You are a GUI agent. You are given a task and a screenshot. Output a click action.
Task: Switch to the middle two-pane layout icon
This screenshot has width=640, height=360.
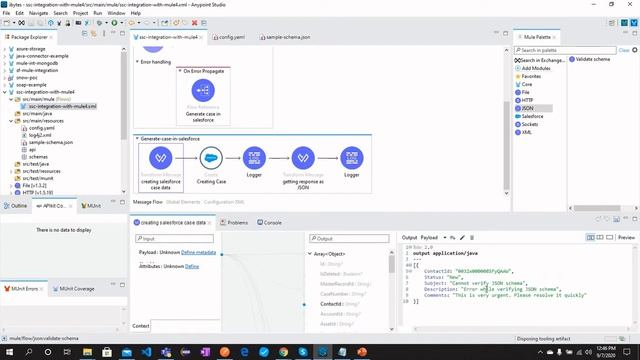[x=600, y=237]
